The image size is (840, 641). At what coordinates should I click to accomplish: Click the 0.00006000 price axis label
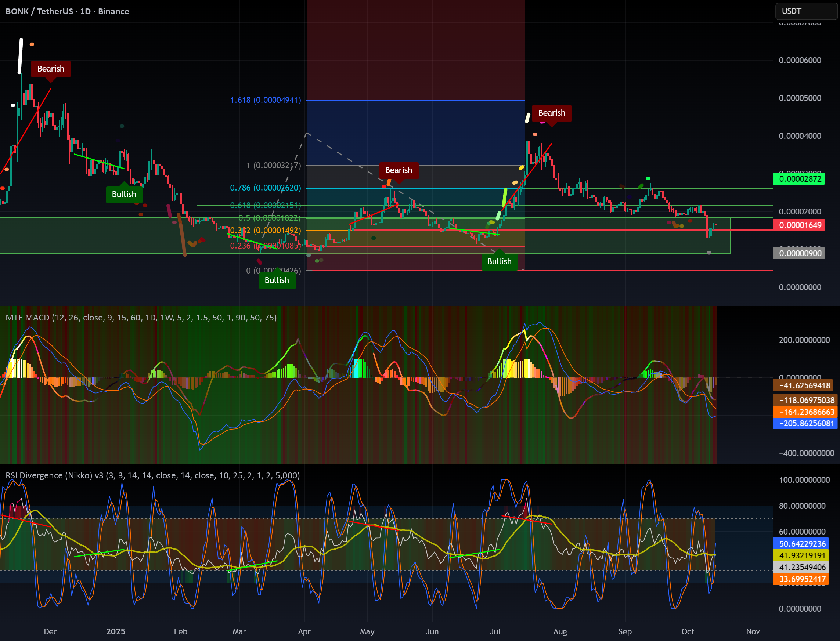point(800,60)
